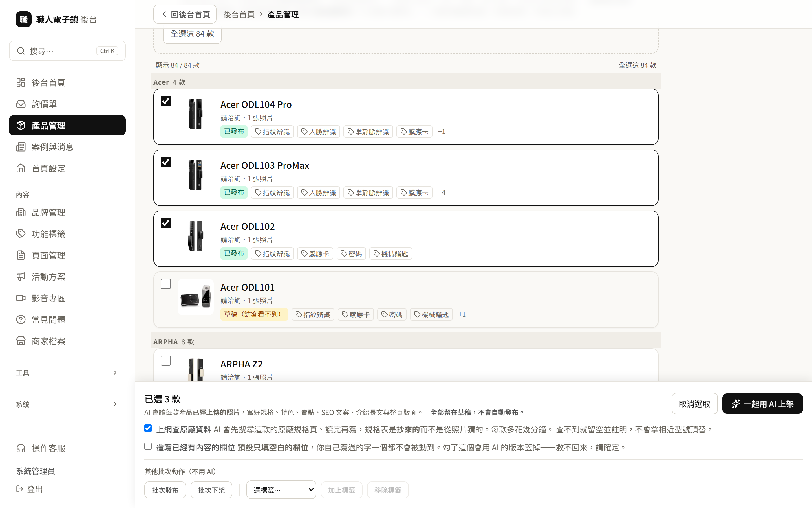Click the 常見問題 question mark icon
This screenshot has height=508, width=812.
point(21,319)
